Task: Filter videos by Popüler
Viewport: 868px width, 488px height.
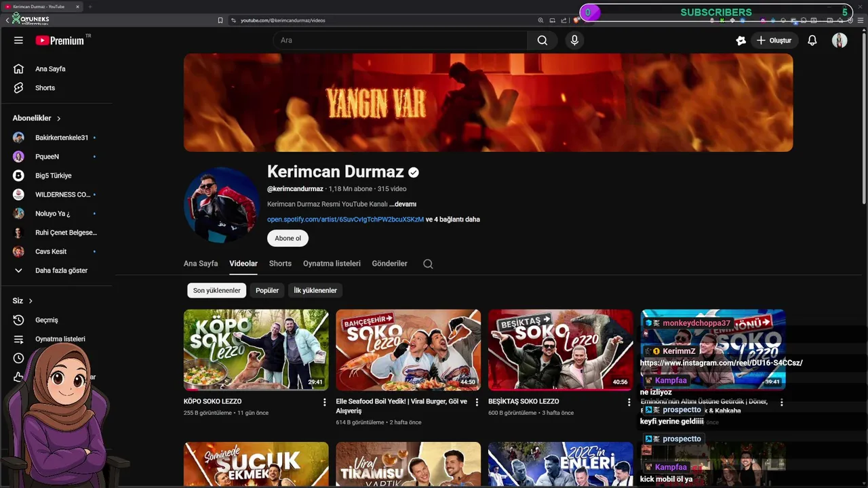Action: [x=267, y=291]
